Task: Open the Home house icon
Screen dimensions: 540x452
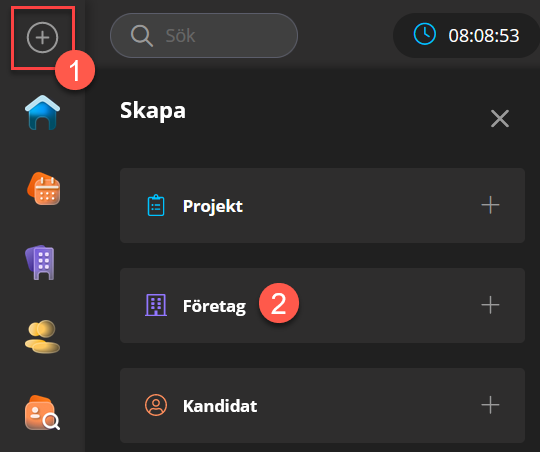Action: tap(42, 113)
